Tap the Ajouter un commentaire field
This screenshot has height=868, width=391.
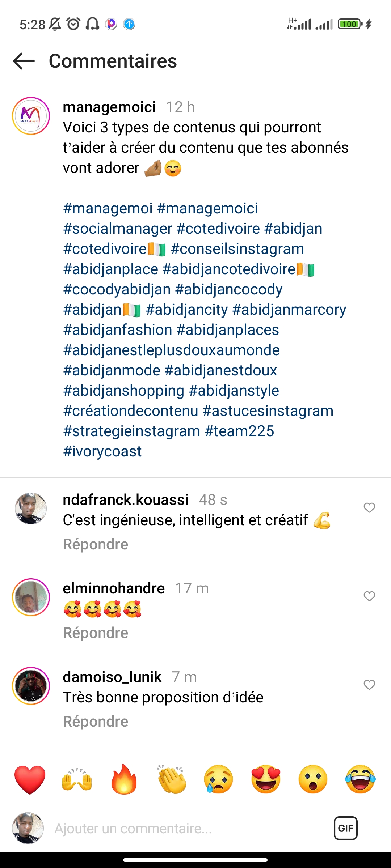coord(181,828)
